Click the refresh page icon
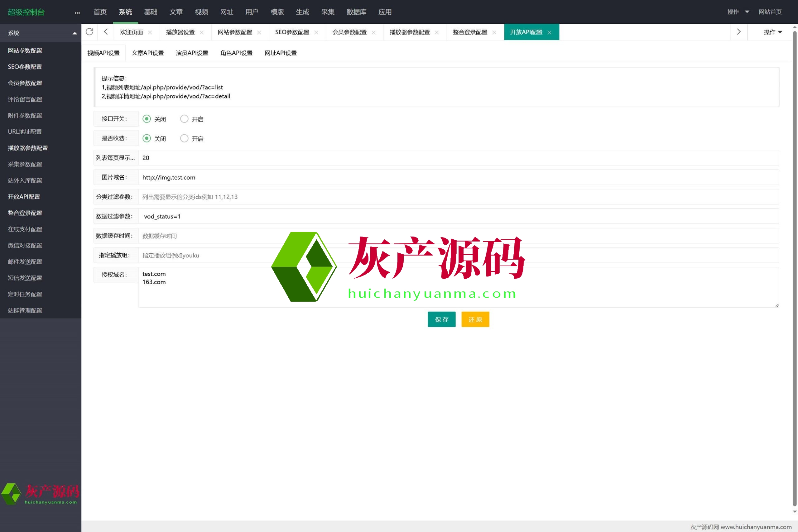This screenshot has width=798, height=532. pos(89,32)
